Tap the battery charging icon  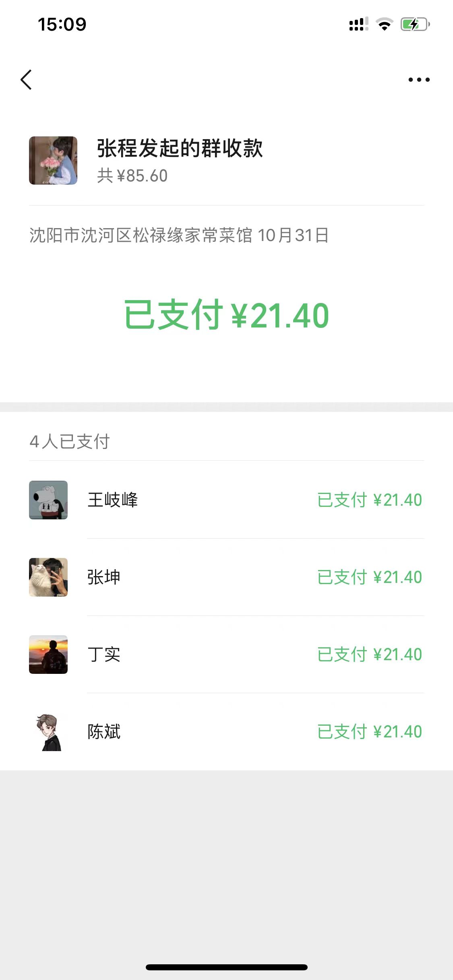[x=415, y=25]
